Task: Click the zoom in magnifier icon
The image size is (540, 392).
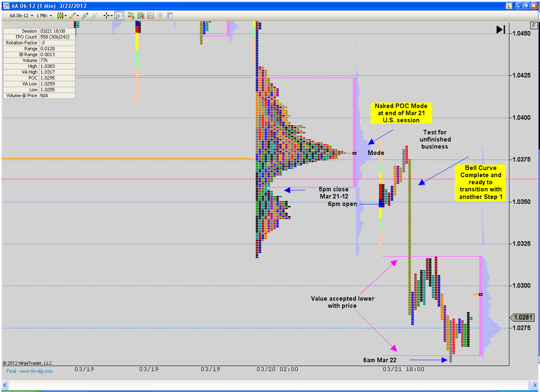Action: tap(85, 15)
